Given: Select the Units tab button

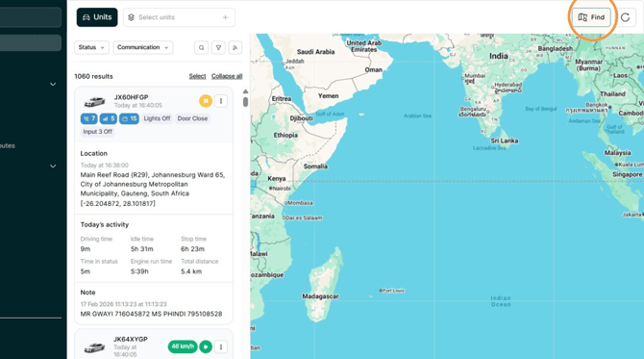Looking at the screenshot, I should tap(97, 17).
